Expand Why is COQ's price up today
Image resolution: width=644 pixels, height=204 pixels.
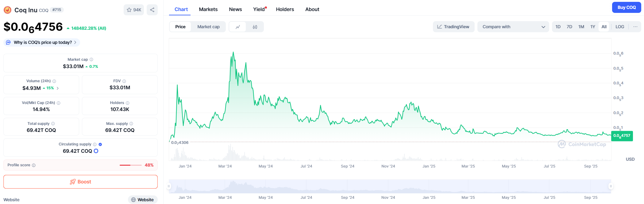pyautogui.click(x=42, y=43)
